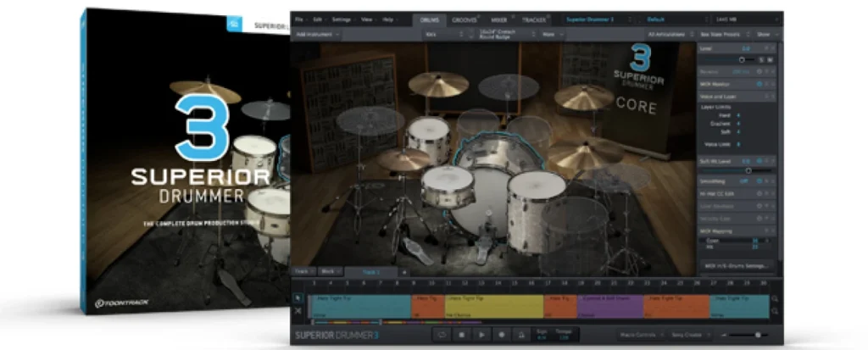This screenshot has height=350, width=868.
Task: Toggle the loop button in transport
Action: tap(442, 336)
